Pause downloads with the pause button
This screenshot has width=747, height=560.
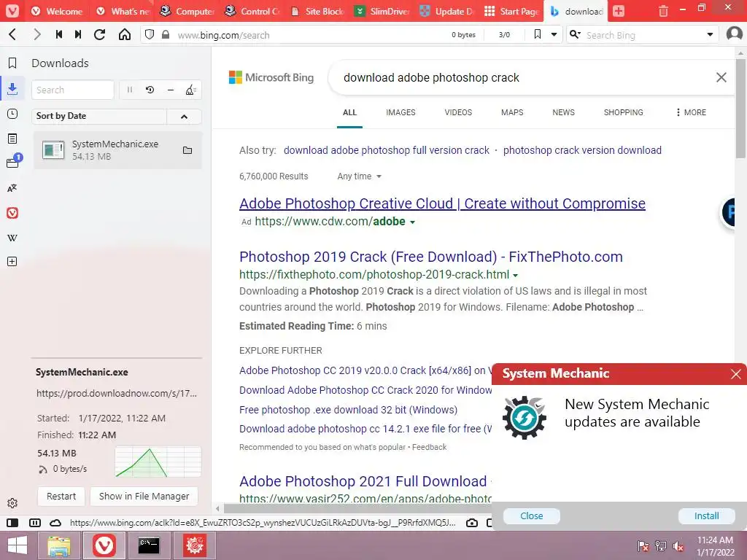(x=130, y=90)
